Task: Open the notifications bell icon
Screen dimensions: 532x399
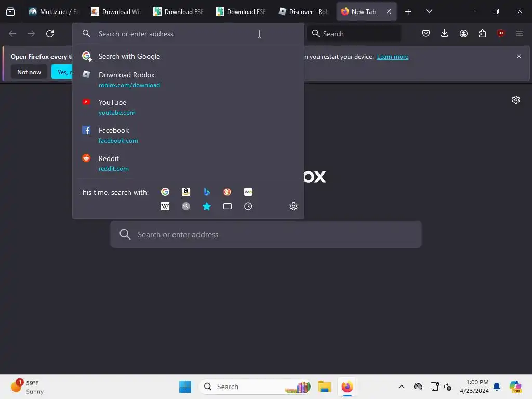Action: (x=497, y=387)
